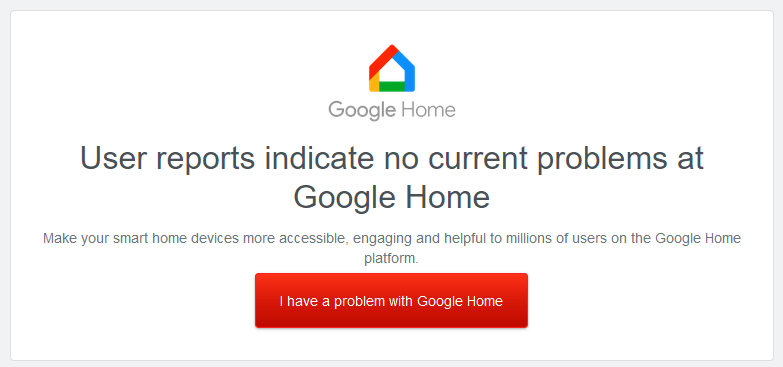Report a problem with the red button
Image resolution: width=783 pixels, height=367 pixels.
pos(391,301)
